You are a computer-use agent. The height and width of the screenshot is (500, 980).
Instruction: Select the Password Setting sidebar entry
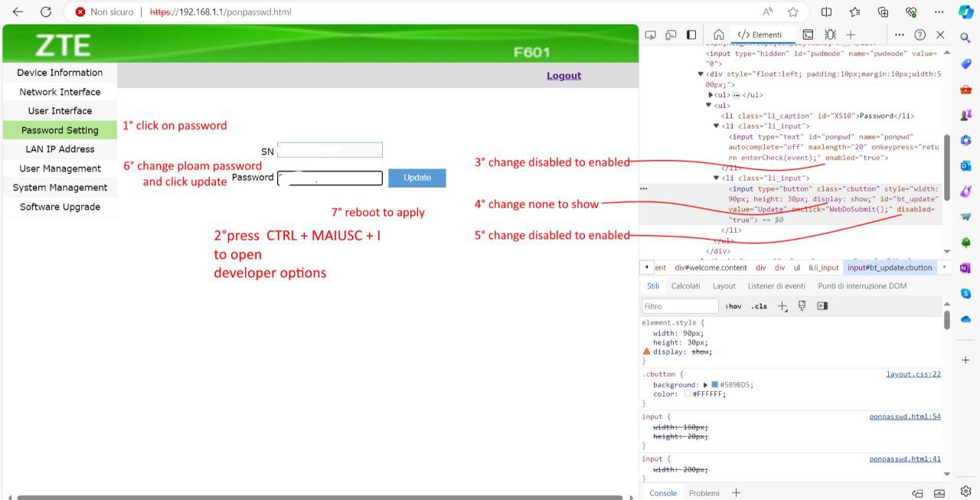tap(59, 129)
